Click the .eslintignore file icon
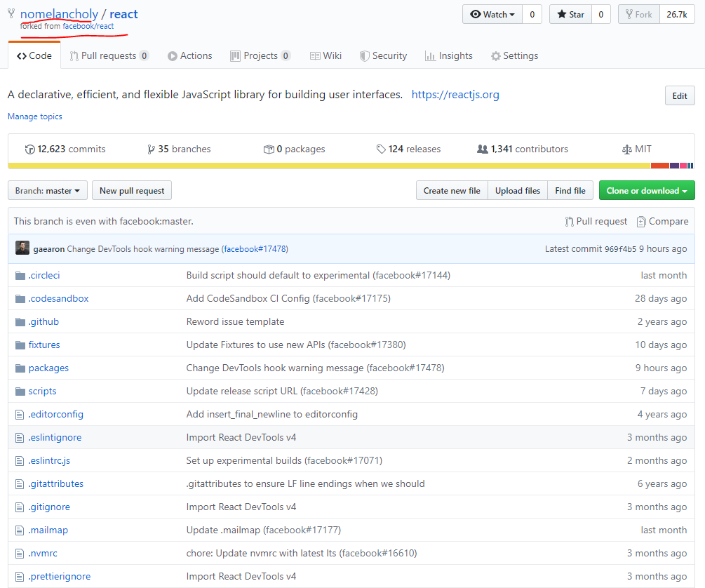Screen dimensions: 705x588 click(x=20, y=438)
